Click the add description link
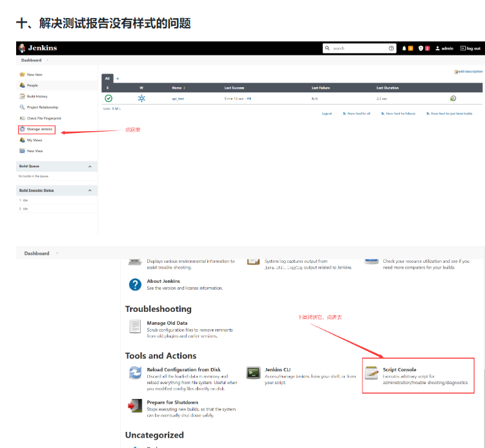Viewport: 485px width, 448px height. tap(470, 72)
